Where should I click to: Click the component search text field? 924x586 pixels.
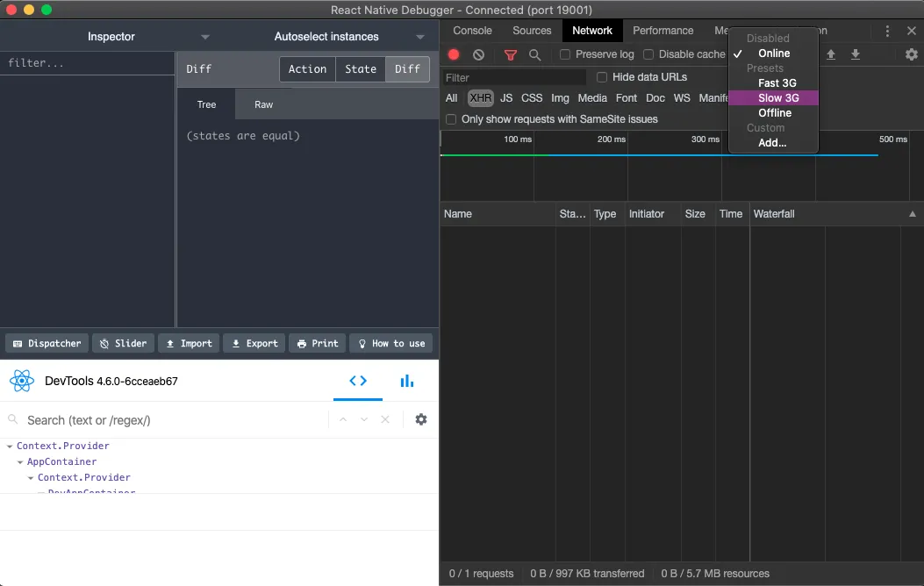[175, 420]
